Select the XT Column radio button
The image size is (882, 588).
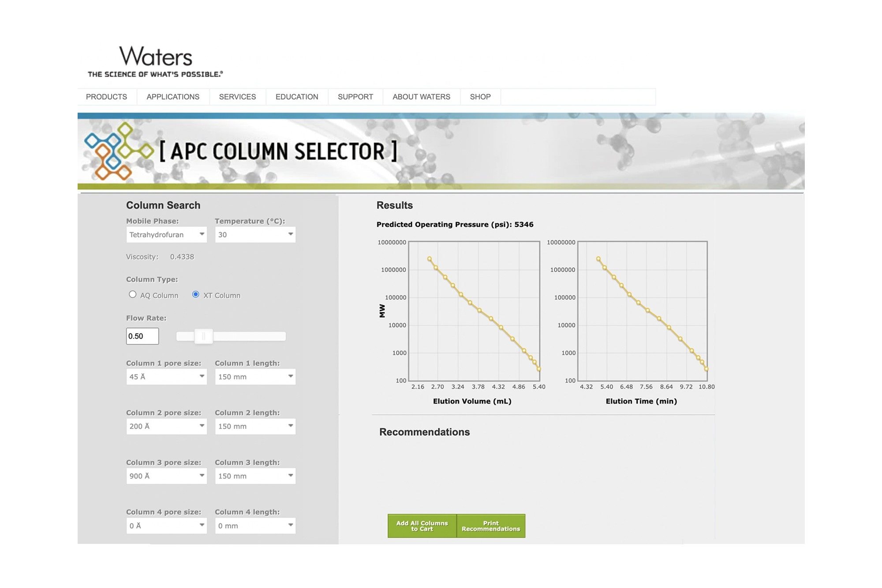195,294
